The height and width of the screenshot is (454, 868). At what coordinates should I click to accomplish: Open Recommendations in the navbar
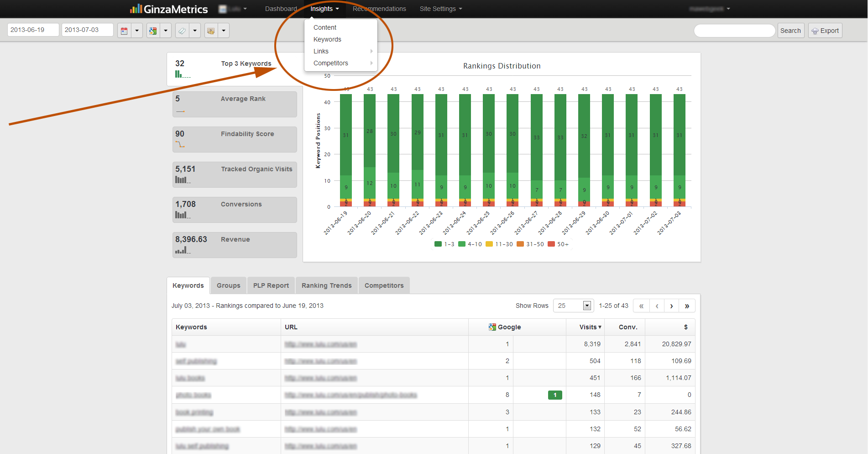[379, 9]
